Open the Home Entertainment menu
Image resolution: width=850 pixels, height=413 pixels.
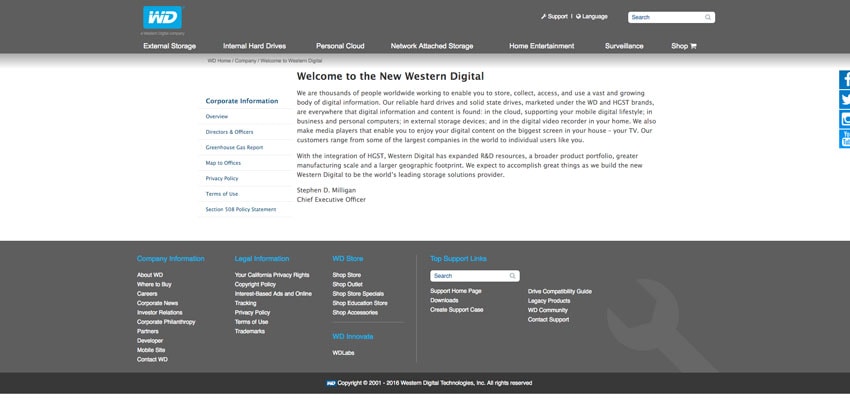[542, 46]
